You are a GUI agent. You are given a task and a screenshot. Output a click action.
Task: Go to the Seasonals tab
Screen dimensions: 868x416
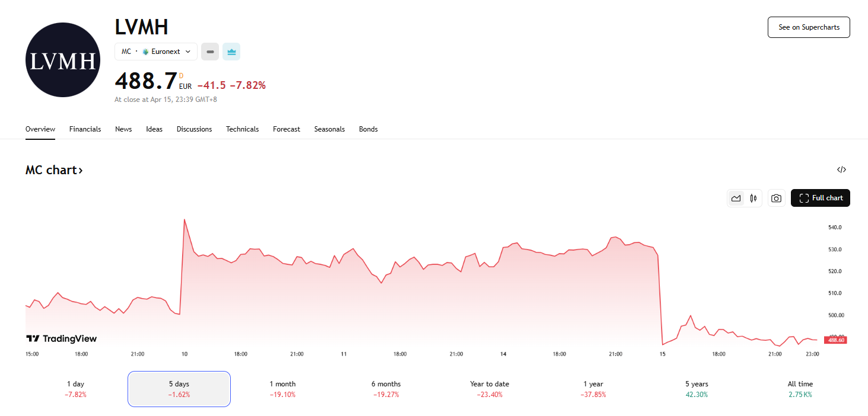pyautogui.click(x=329, y=129)
